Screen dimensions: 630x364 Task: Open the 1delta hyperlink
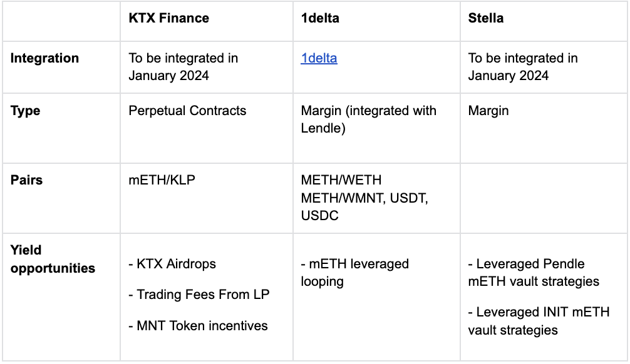(x=319, y=58)
